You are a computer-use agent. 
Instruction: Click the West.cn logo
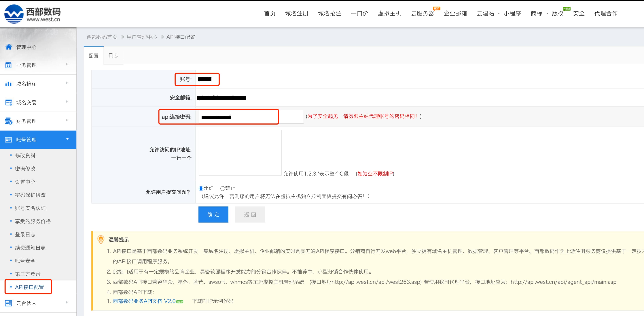pyautogui.click(x=33, y=14)
